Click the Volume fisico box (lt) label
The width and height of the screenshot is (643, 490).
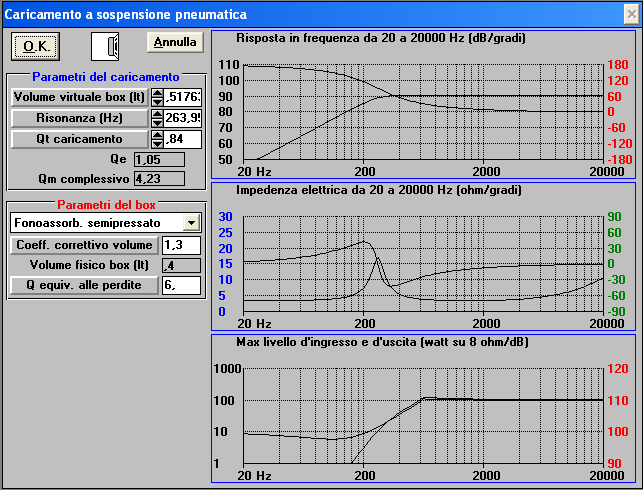89,265
